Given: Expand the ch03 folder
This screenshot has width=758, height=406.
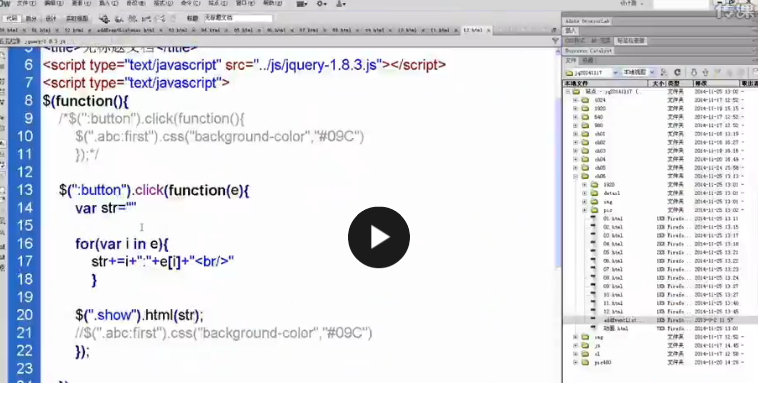Looking at the screenshot, I should point(575,151).
